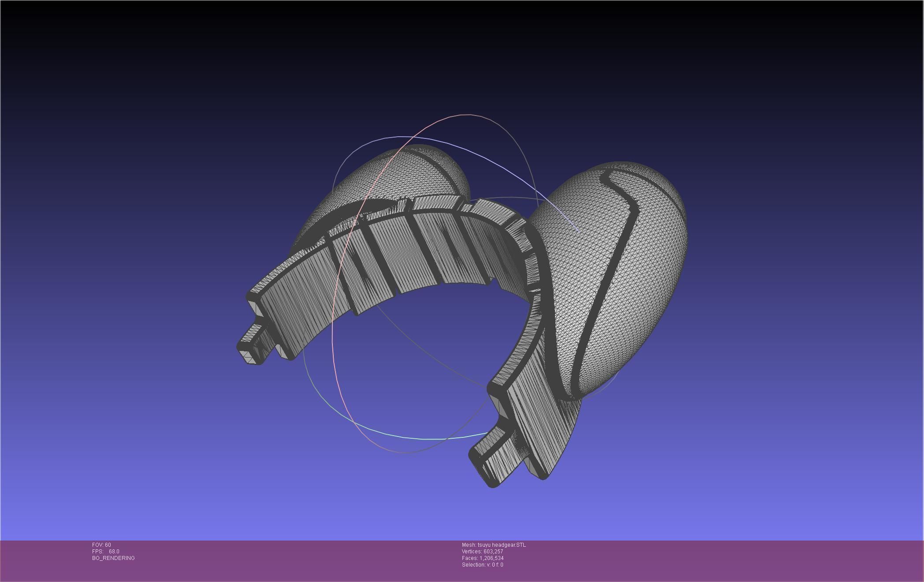Click the BO_RENDERING status label
This screenshot has height=582, width=924.
tap(113, 558)
